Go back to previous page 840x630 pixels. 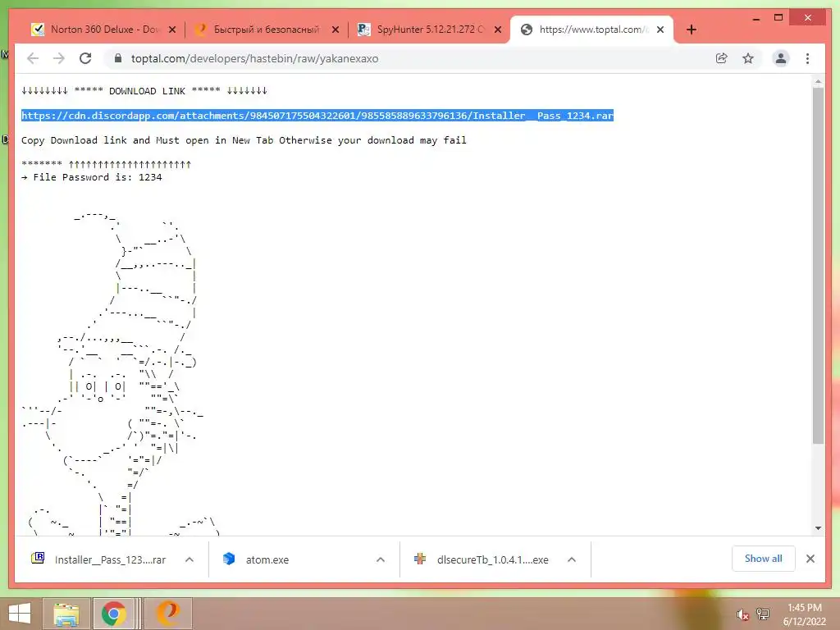pos(33,58)
